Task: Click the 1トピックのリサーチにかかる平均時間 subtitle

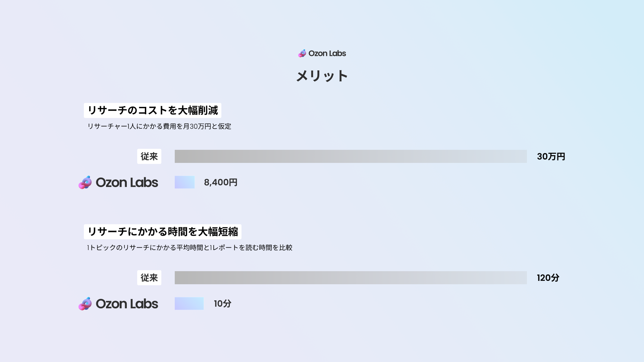Action: [190, 248]
